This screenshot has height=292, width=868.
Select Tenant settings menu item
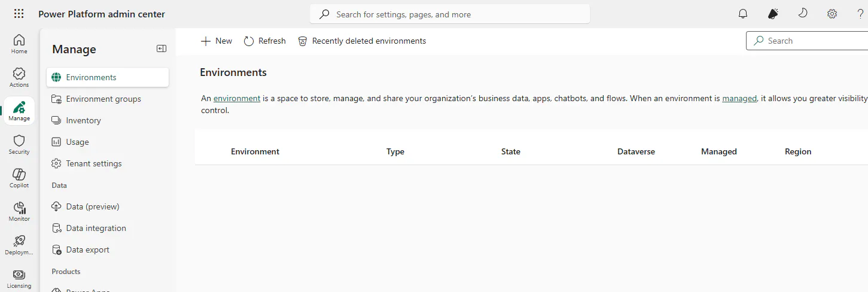[93, 163]
